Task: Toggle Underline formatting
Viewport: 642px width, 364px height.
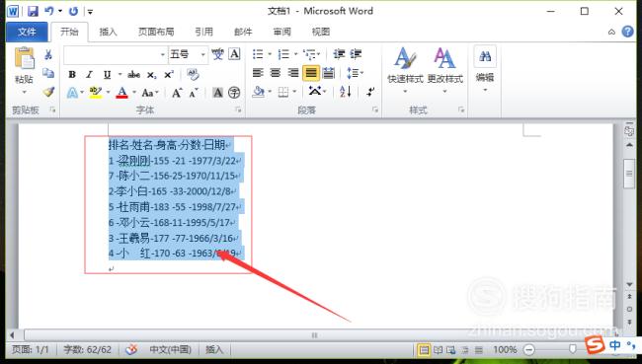Action: tap(107, 74)
